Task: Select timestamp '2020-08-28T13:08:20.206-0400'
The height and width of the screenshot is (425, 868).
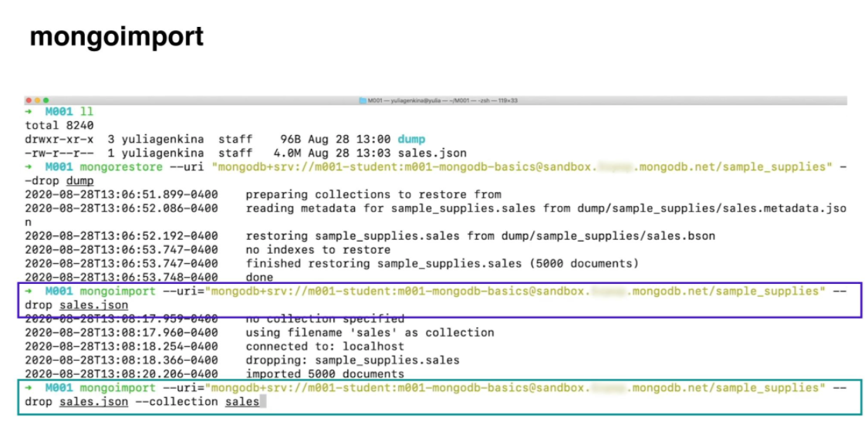Action: [x=121, y=374]
